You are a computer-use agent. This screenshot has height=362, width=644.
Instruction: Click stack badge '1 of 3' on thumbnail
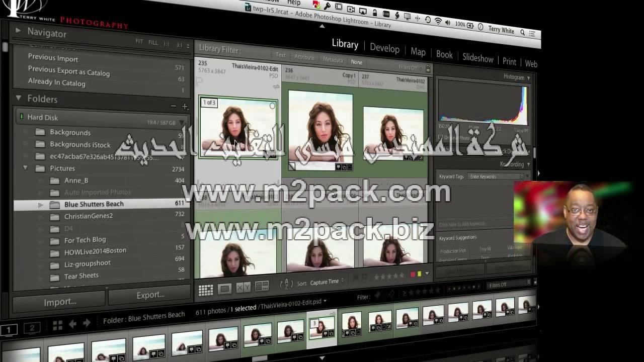click(x=209, y=103)
